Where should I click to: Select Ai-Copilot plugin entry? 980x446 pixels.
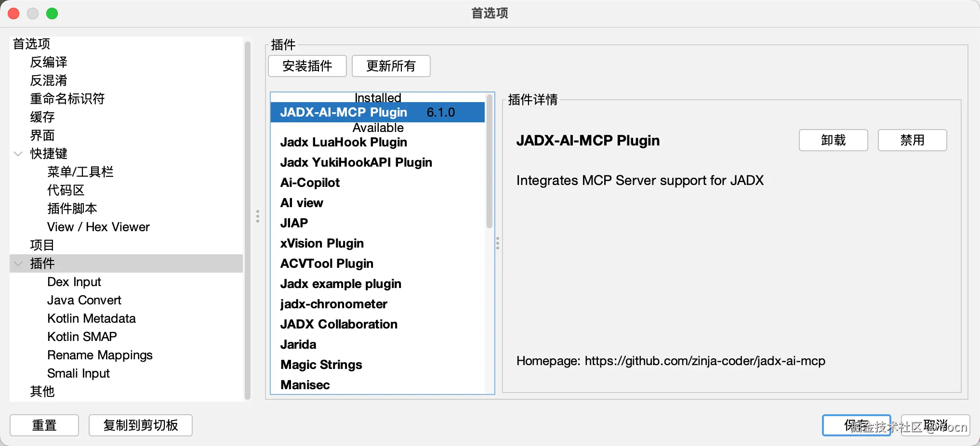click(x=310, y=183)
